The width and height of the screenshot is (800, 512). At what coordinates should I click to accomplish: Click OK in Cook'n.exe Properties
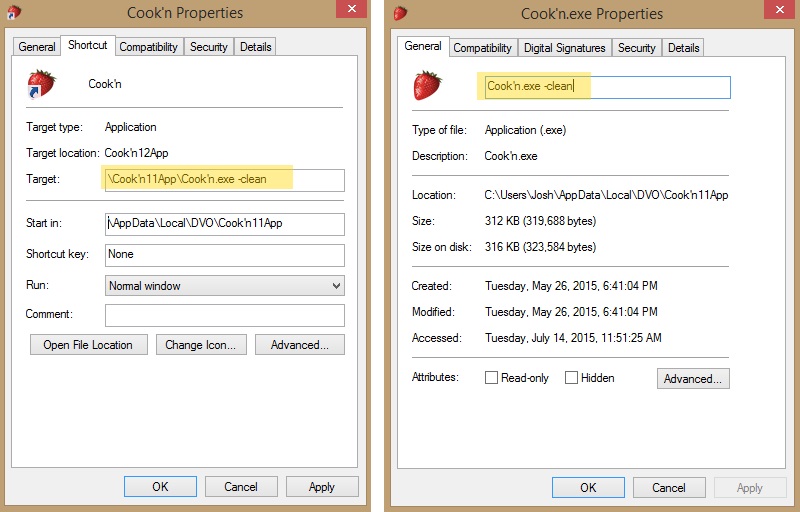pos(588,488)
